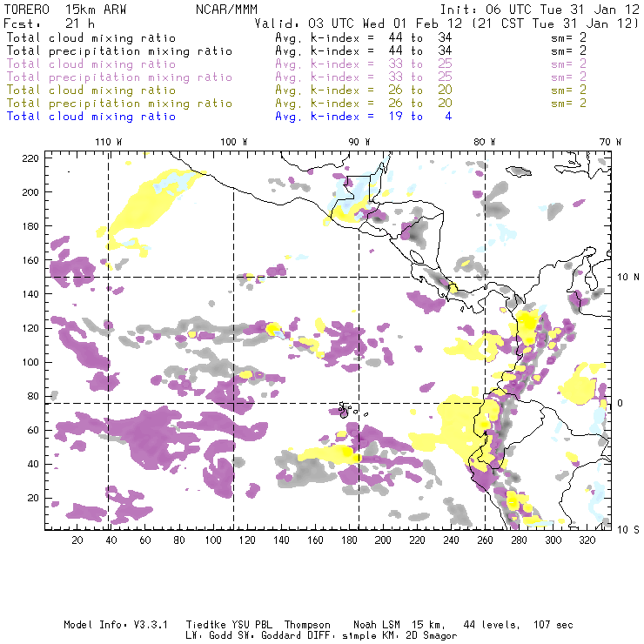The width and height of the screenshot is (644, 644).
Task: Click the title text 'TORERO 15km ARW'
Action: (65, 9)
